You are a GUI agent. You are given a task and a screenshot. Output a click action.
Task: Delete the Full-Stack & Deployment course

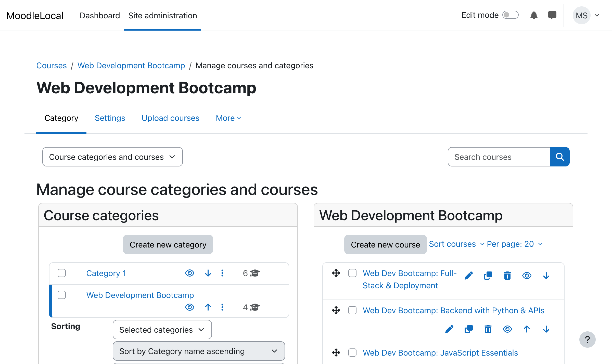coord(507,276)
